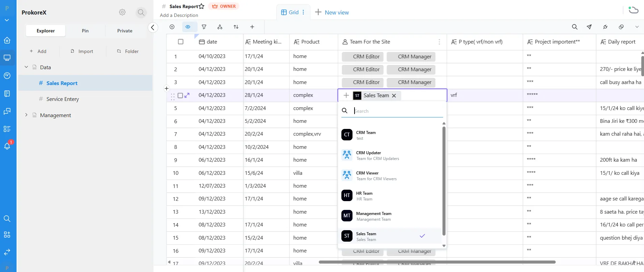Click the grid horizontal scrollbar
644x272 pixels.
[x=437, y=262]
